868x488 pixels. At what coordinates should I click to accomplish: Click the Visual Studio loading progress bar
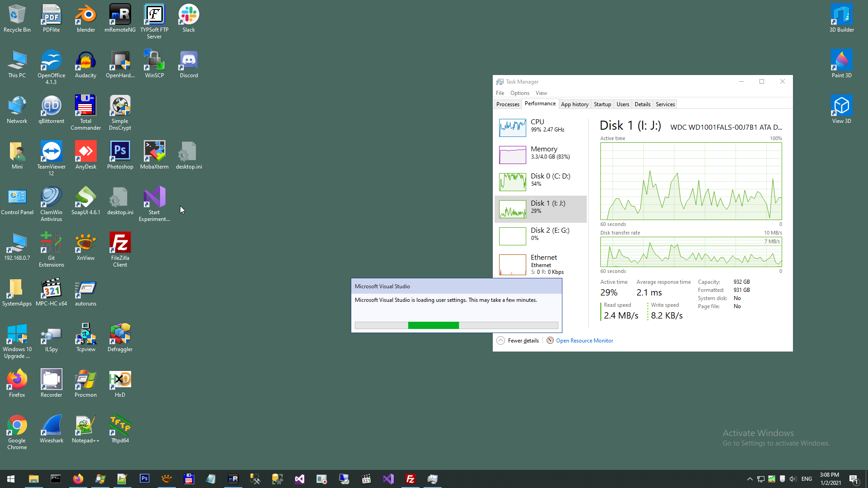click(x=456, y=325)
